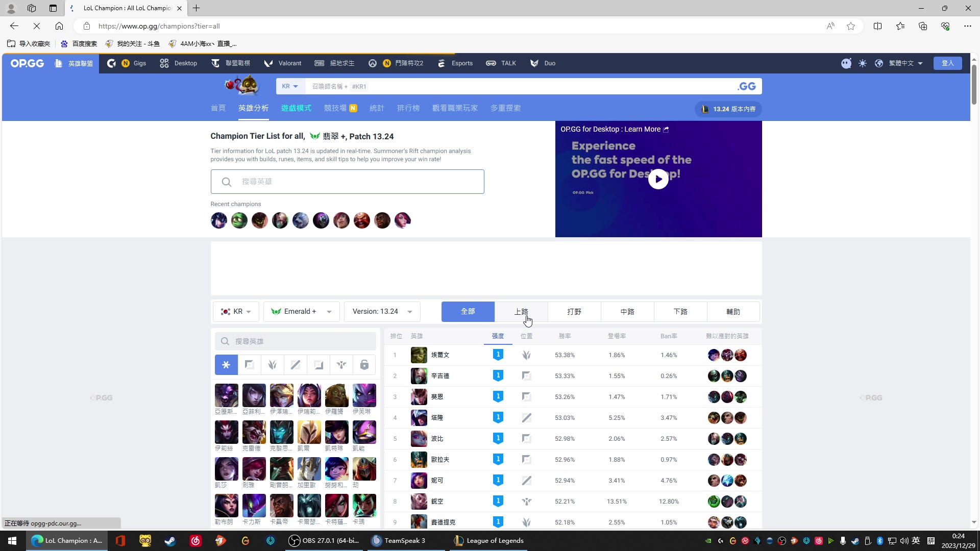This screenshot has height=551, width=980.
Task: Click the 登入 login button
Action: tap(947, 63)
